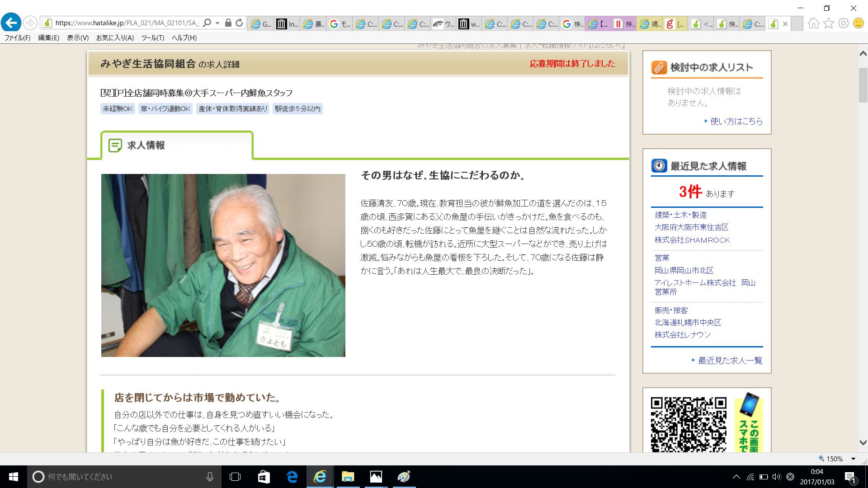Click the refresh page icon
This screenshot has width=868, height=488.
point(239,23)
